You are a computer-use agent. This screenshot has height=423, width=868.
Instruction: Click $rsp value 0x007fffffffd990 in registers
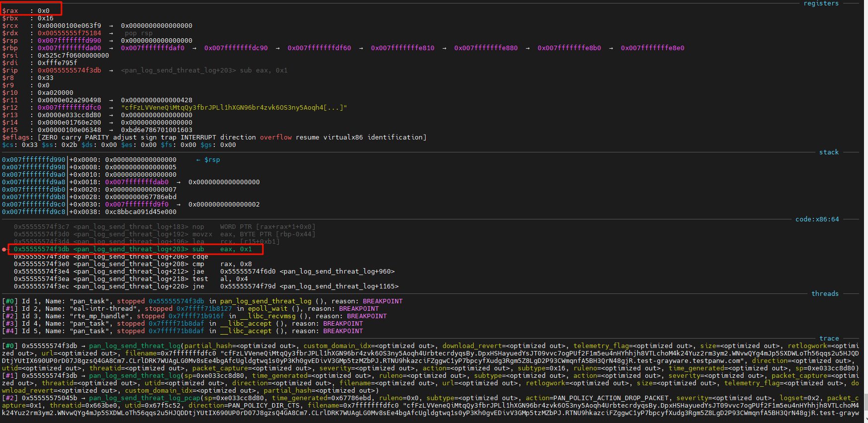(69, 40)
